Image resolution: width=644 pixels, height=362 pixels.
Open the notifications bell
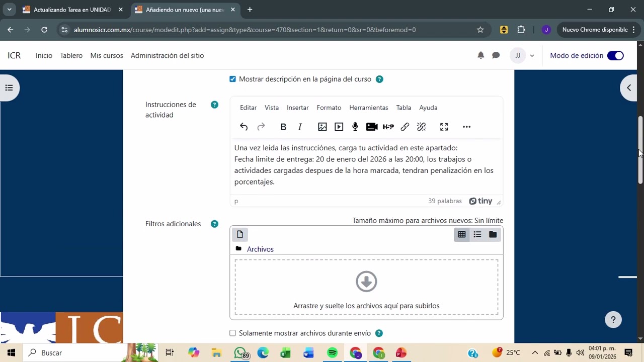[480, 55]
